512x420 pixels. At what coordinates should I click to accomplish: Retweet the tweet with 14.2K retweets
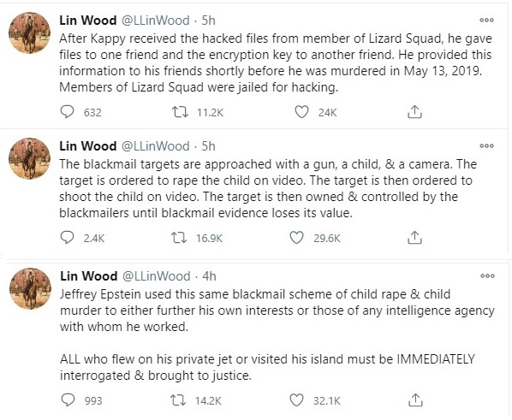[x=179, y=400]
